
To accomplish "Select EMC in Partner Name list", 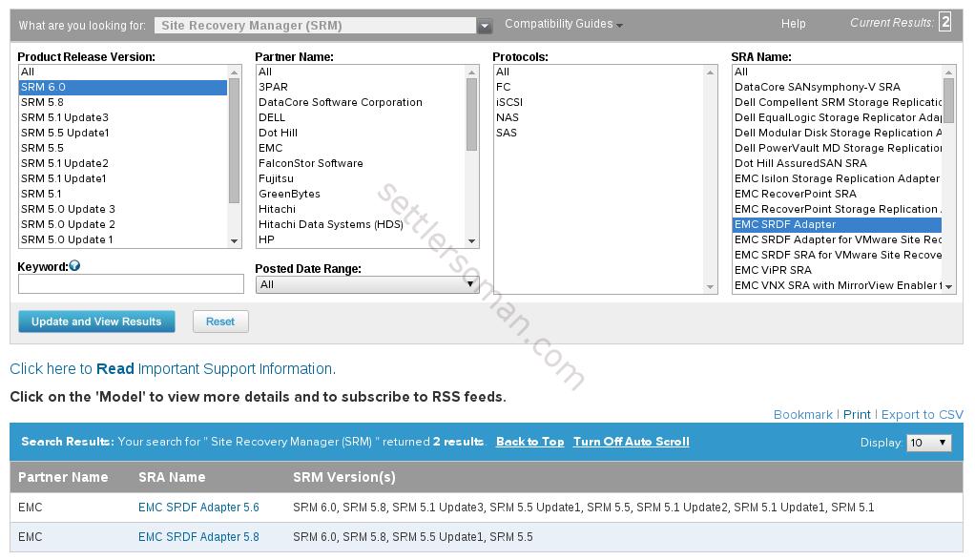I will pos(361,148).
